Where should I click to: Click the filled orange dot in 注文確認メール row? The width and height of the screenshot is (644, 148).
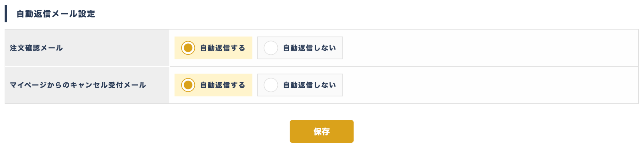click(x=188, y=48)
